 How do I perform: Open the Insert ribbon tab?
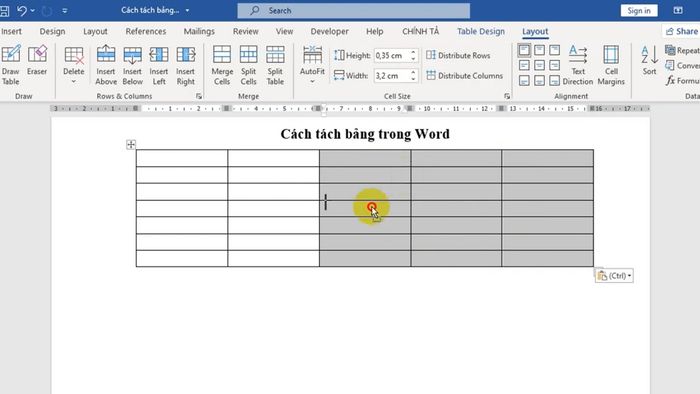(x=11, y=31)
